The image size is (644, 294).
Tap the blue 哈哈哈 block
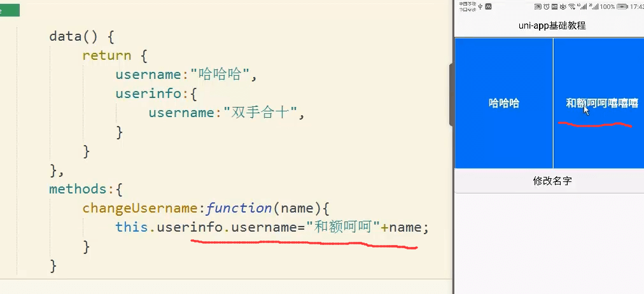click(x=504, y=103)
